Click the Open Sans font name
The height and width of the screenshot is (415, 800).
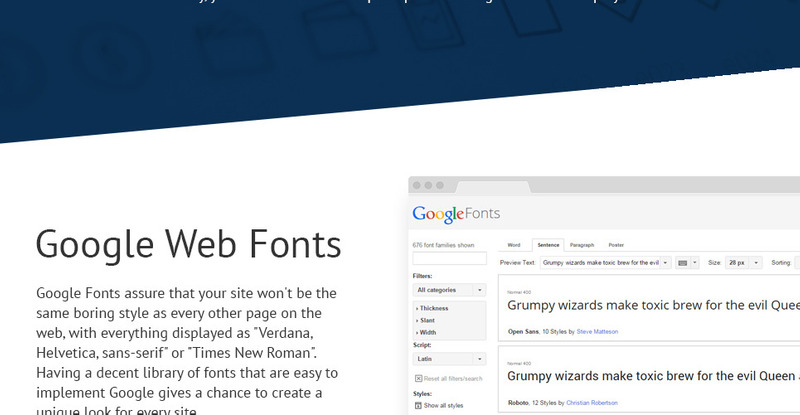coord(523,332)
